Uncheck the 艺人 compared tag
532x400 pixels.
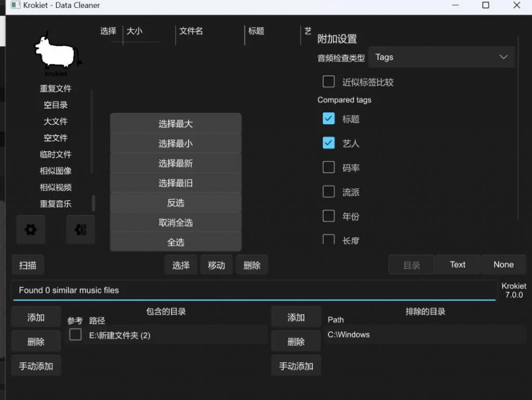[329, 143]
